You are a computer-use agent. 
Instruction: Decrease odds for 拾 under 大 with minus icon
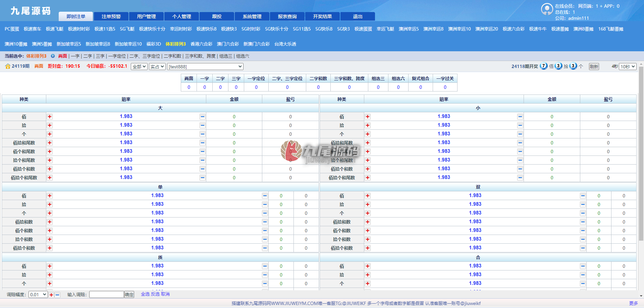203,125
